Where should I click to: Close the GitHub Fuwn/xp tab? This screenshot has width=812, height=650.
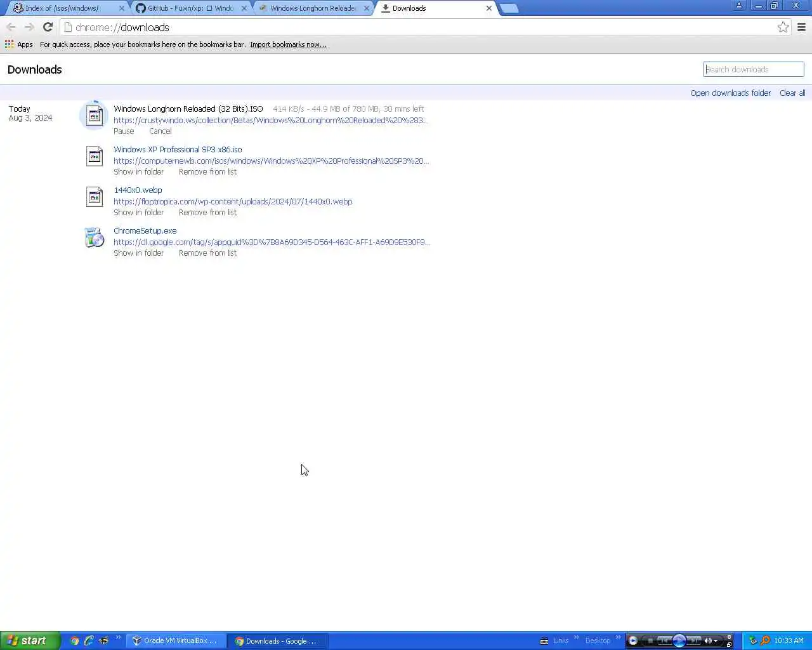click(244, 8)
